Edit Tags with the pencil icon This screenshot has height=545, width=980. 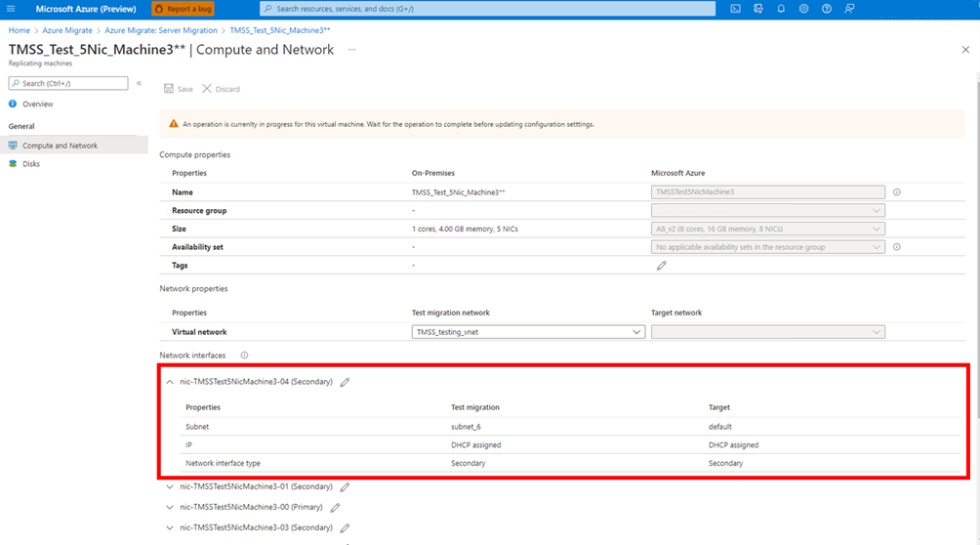(661, 266)
